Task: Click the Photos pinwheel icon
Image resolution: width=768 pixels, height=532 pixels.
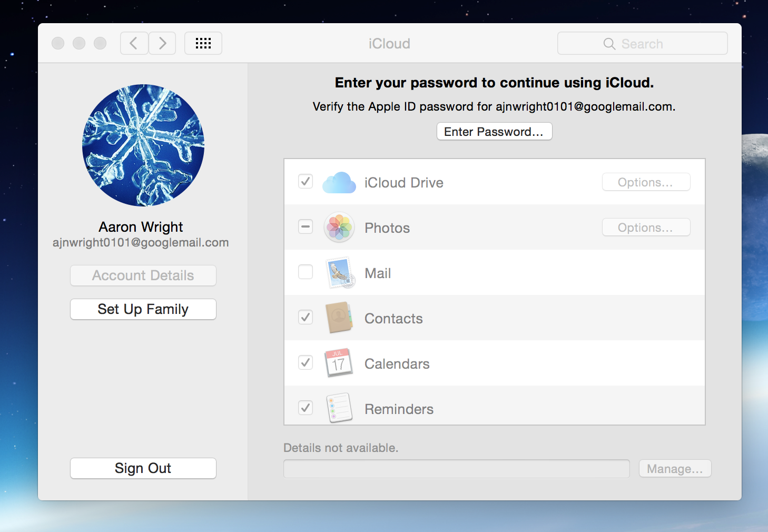Action: 339,228
